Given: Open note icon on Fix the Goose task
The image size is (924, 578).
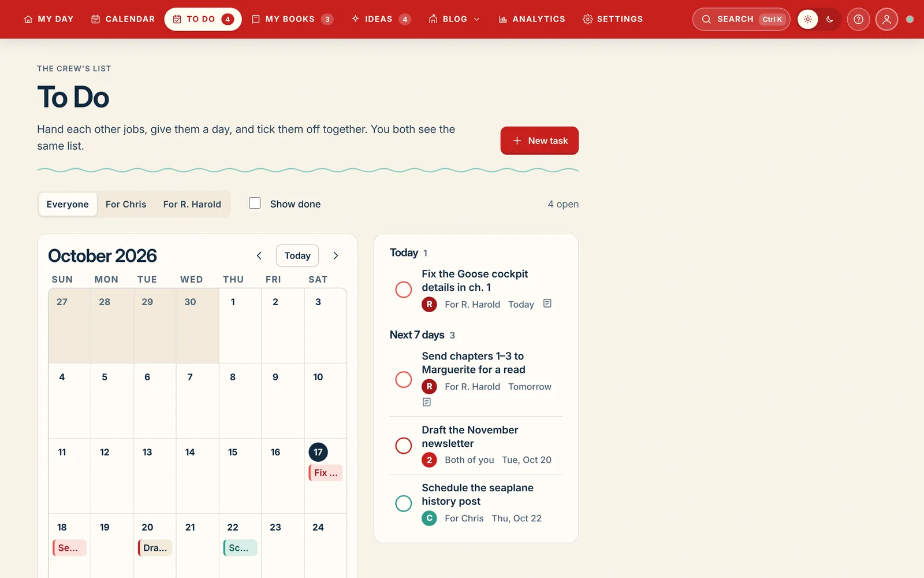Looking at the screenshot, I should [x=547, y=303].
